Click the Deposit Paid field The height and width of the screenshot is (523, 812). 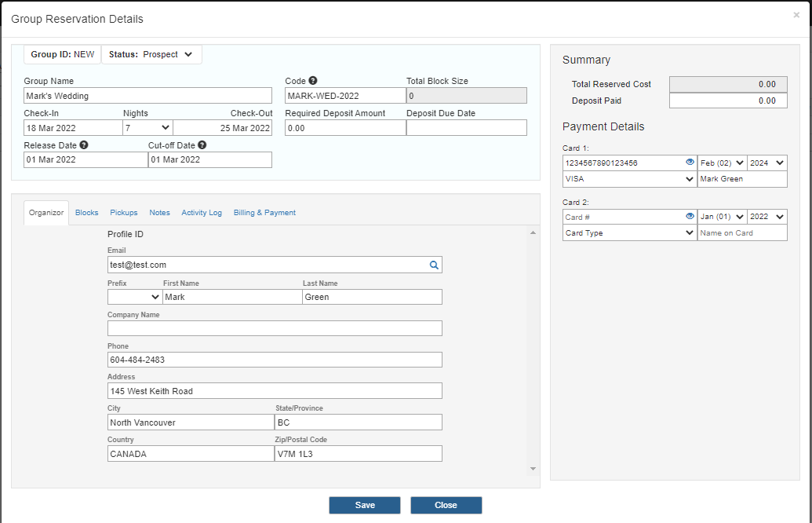[728, 101]
